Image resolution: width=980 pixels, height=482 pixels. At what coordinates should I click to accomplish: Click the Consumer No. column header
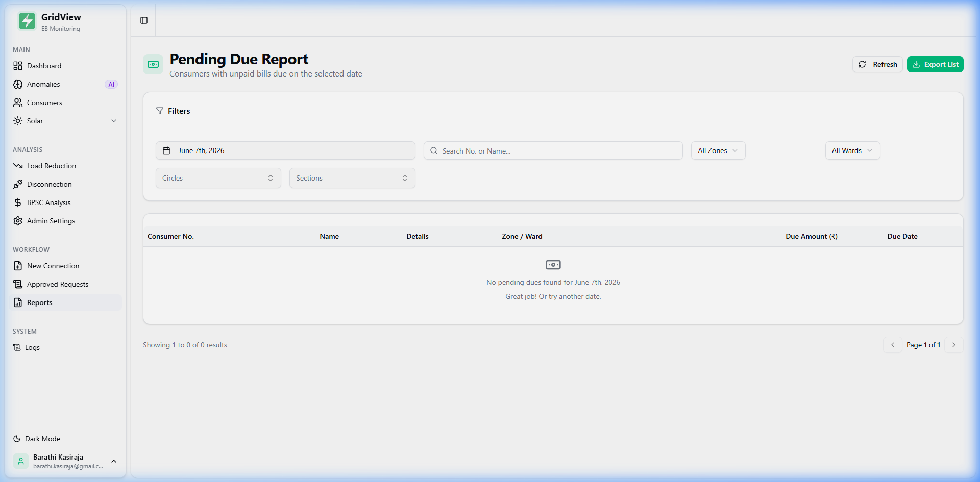point(170,236)
